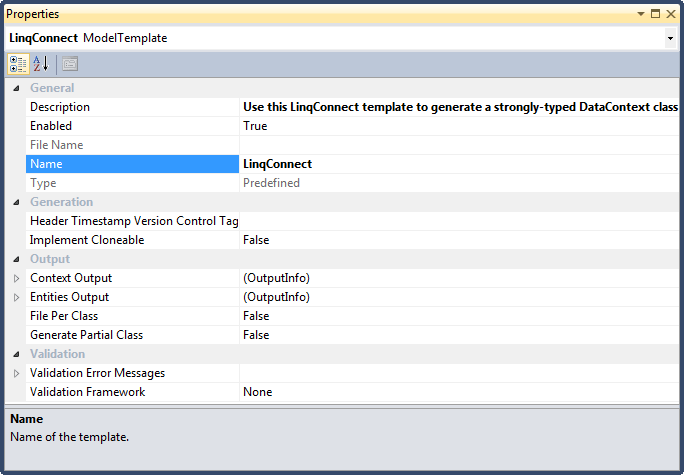Select the Description property row
The height and width of the screenshot is (475, 684).
point(352,107)
